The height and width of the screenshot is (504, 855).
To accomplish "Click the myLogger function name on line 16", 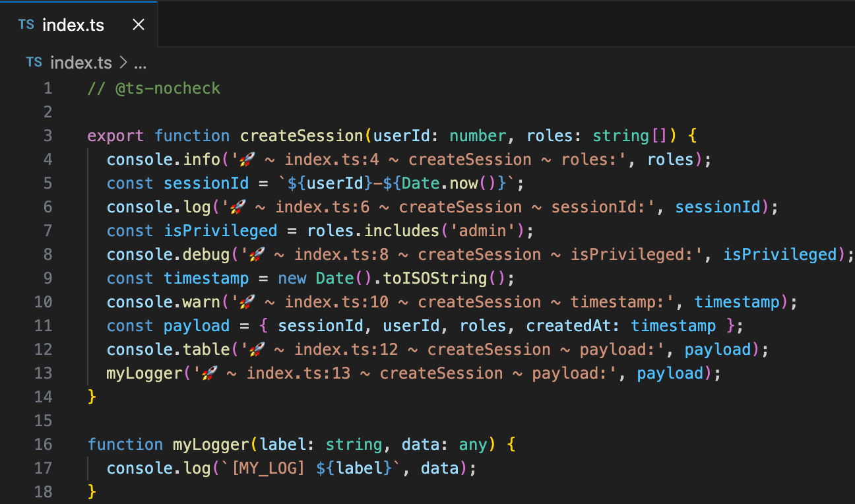I will point(210,444).
